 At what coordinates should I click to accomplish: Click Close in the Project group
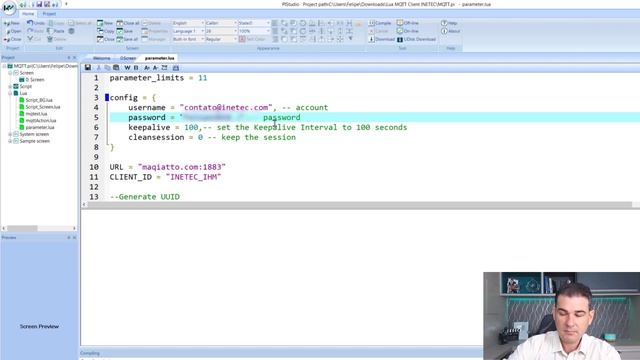(13, 39)
